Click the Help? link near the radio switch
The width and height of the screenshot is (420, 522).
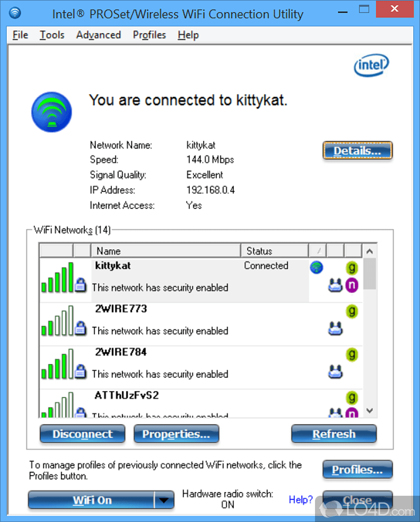(300, 500)
